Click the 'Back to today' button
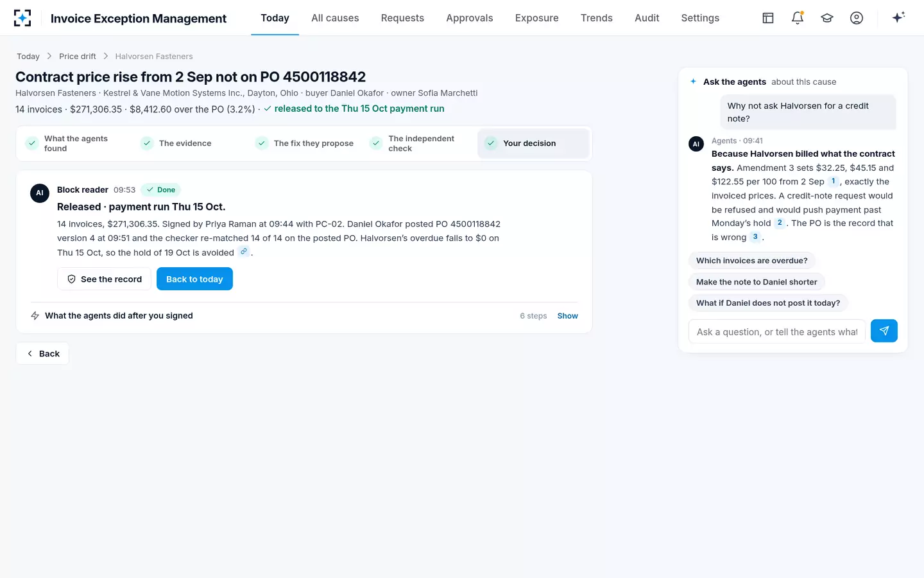Image resolution: width=924 pixels, height=578 pixels. (194, 279)
